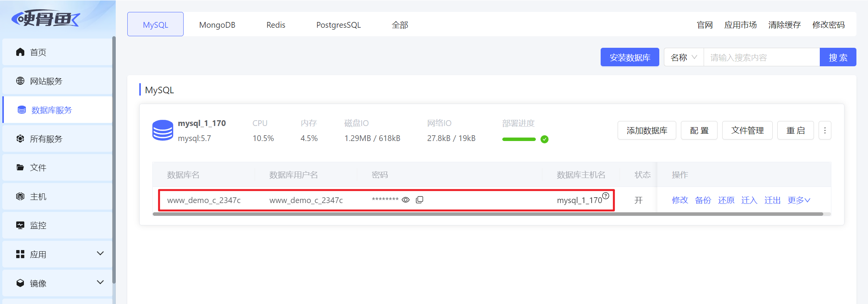Open 数据库服务 in the sidebar
This screenshot has height=304, width=868.
point(57,110)
